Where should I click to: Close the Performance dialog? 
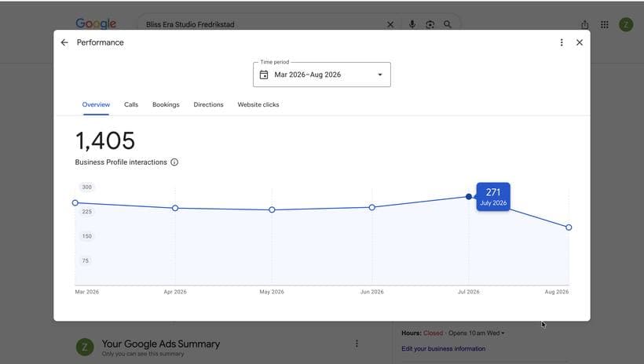tap(580, 42)
